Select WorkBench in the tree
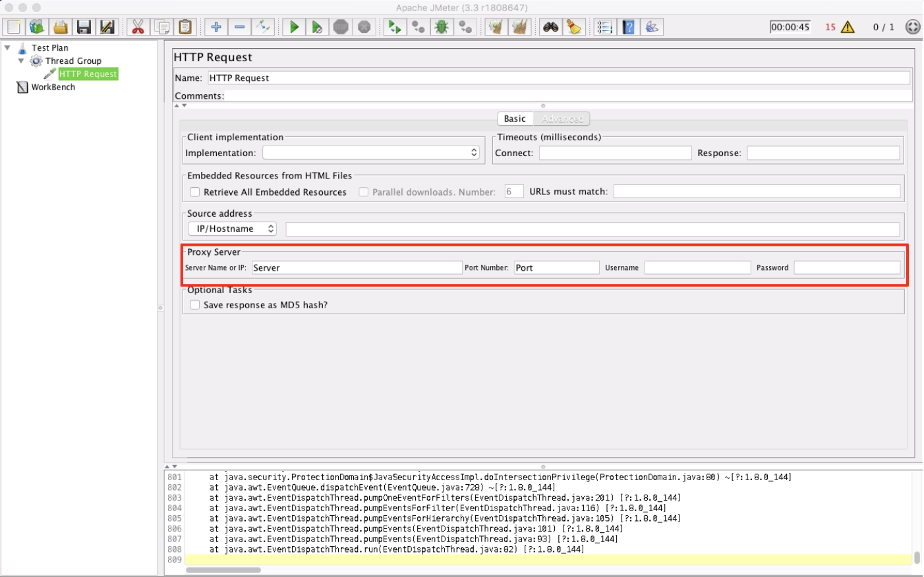The height and width of the screenshot is (577, 924). point(53,87)
